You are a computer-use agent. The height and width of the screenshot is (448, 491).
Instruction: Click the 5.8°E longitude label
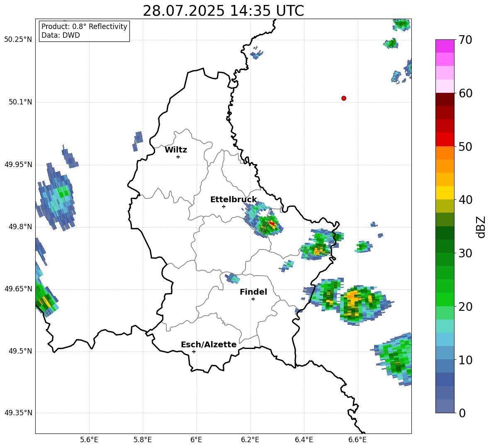click(143, 440)
